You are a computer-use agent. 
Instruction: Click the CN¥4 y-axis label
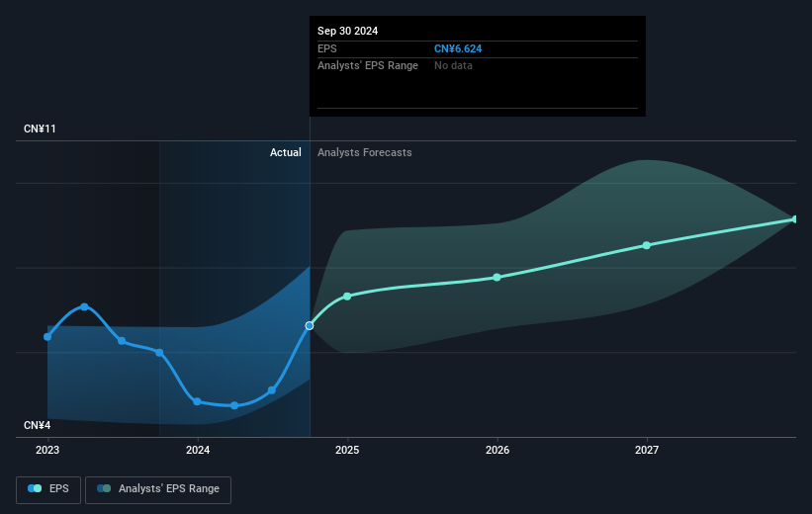(38, 425)
